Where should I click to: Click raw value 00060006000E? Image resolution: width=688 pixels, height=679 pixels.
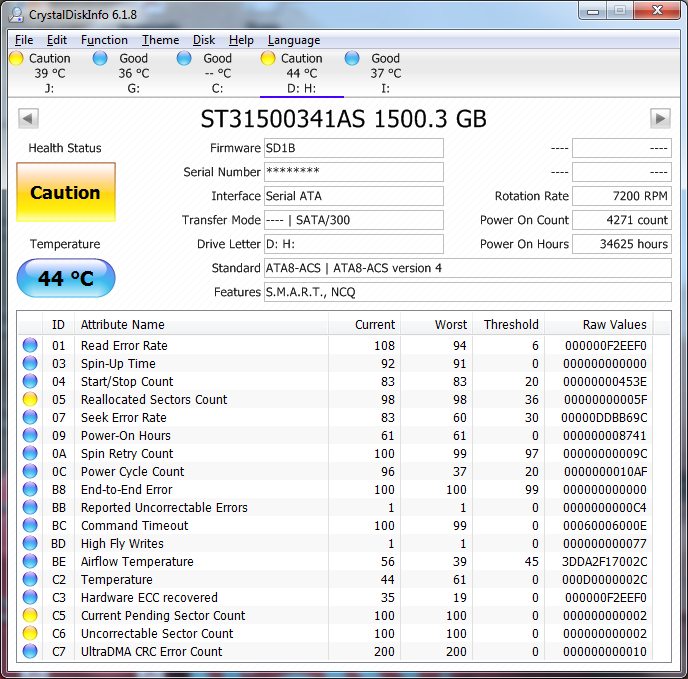tap(605, 525)
